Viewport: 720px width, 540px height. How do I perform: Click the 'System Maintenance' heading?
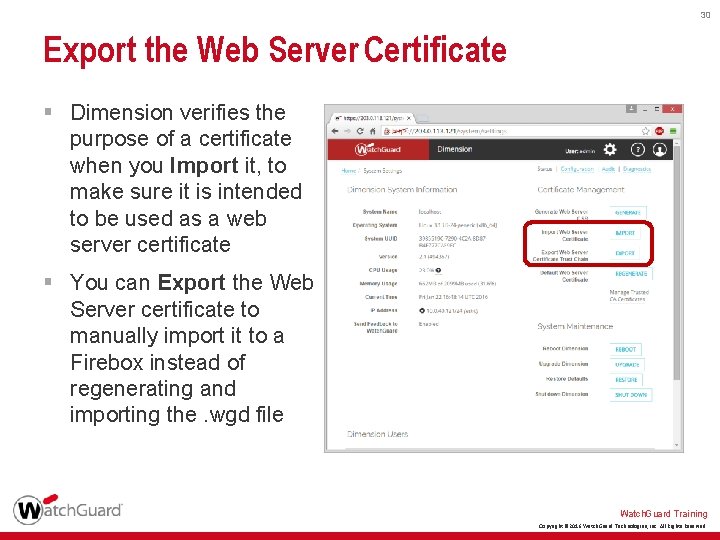575,326
